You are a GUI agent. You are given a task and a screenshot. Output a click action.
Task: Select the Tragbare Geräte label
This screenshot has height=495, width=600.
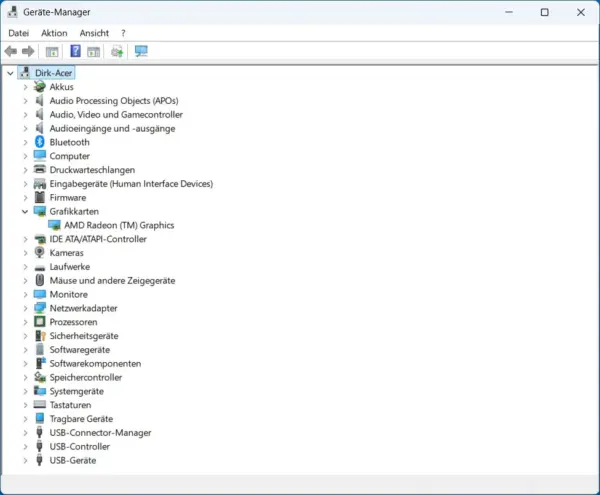81,419
